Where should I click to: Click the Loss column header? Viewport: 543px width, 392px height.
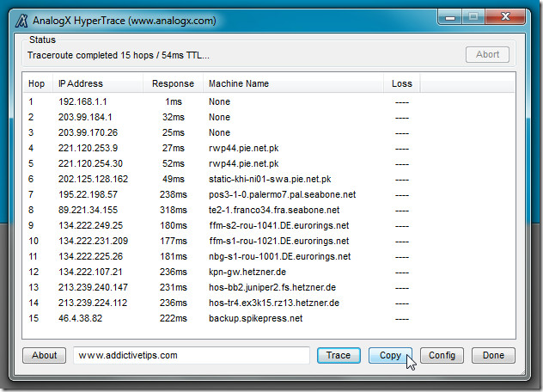point(402,83)
